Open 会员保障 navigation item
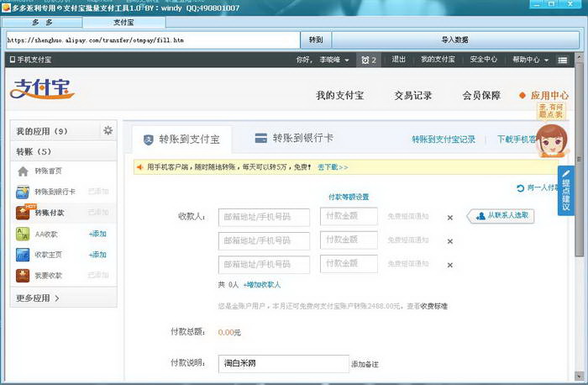Viewport: 588px width, 385px height. [x=481, y=96]
